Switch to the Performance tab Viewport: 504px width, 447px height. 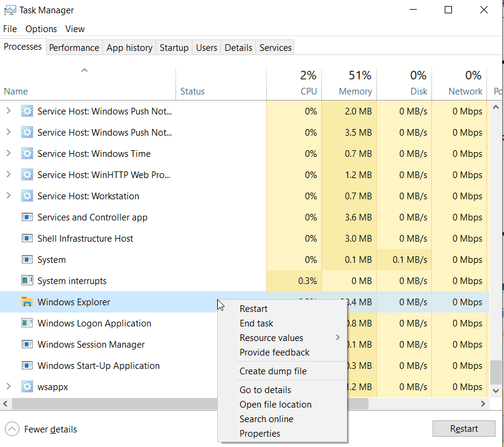74,48
